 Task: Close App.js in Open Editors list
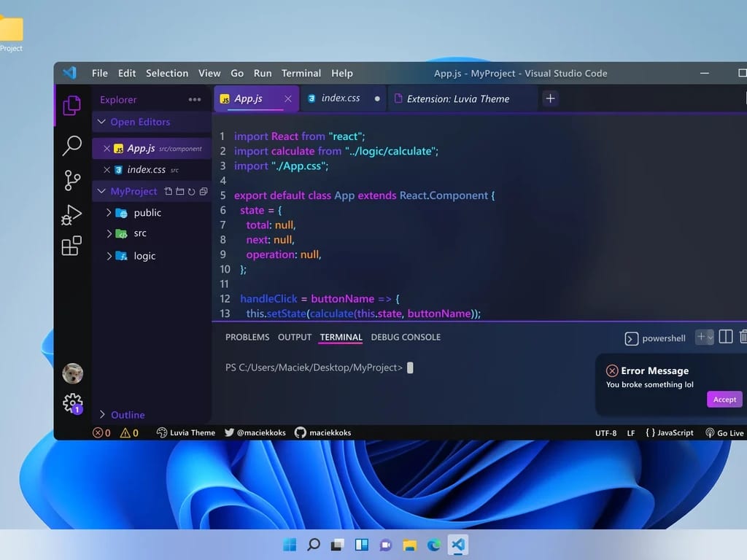coord(107,149)
